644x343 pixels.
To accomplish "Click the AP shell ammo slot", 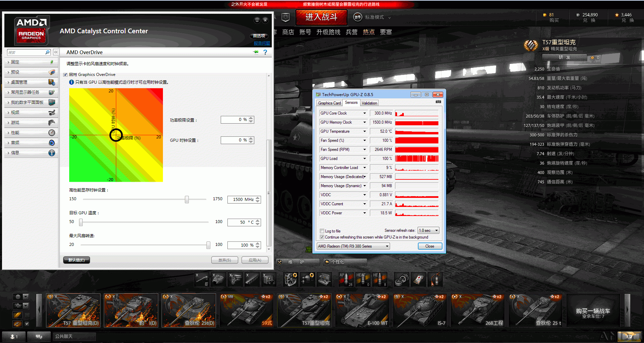I will [x=346, y=280].
